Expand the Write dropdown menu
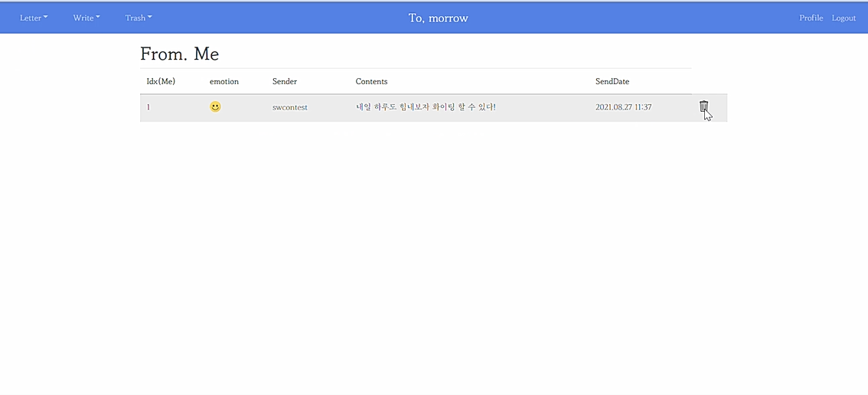868x395 pixels. [86, 18]
